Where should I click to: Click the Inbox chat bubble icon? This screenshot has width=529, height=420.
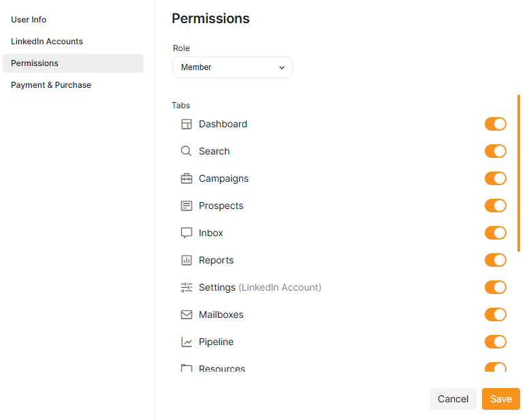(187, 233)
